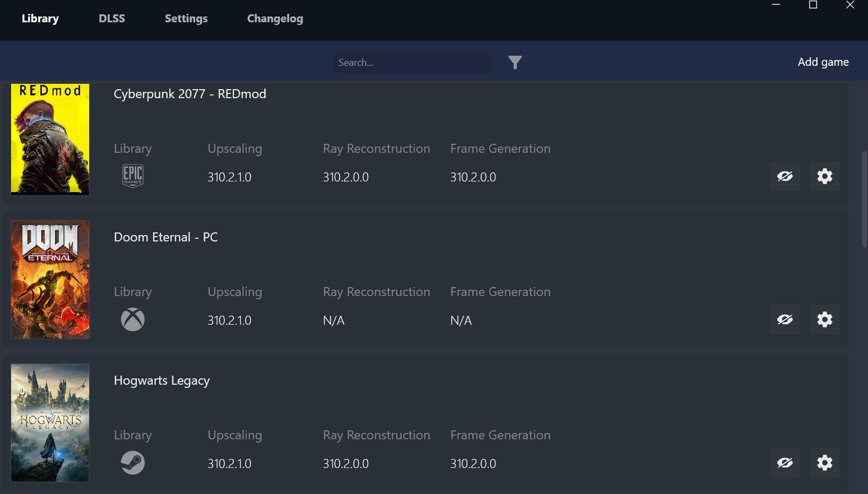Select the Library tab
The height and width of the screenshot is (494, 868).
40,19
